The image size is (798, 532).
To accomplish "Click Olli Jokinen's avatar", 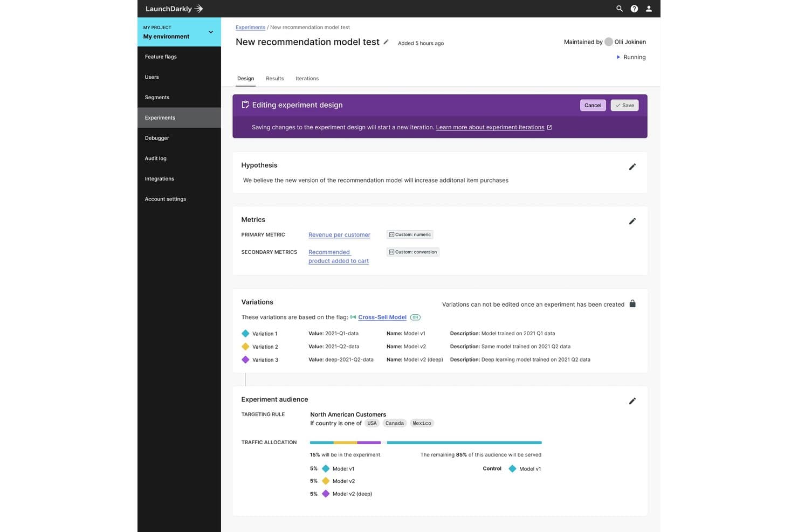I will (x=609, y=42).
